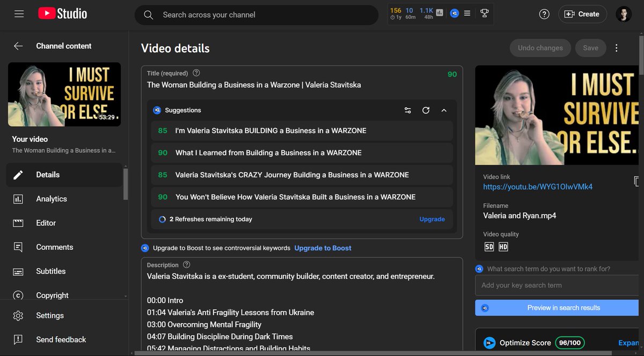
Task: Click the 10 60m stat
Action: point(410,13)
